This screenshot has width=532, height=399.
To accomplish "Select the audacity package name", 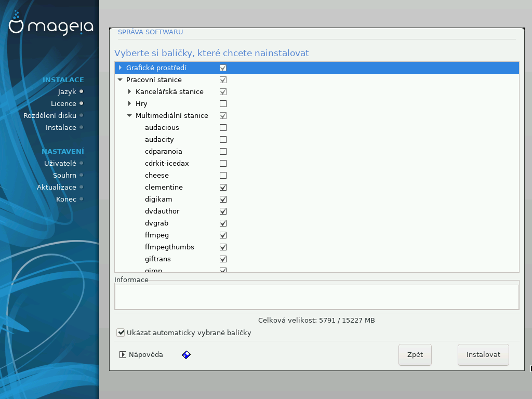I will click(159, 139).
